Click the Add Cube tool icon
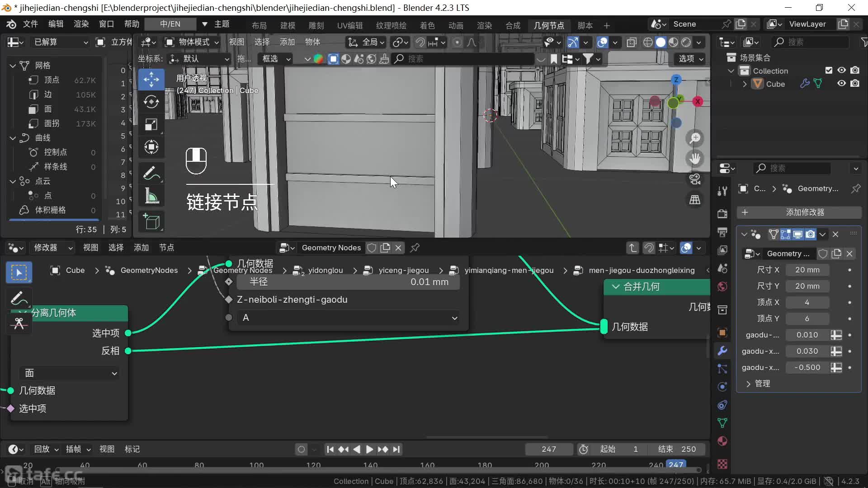The image size is (868, 488). (151, 222)
